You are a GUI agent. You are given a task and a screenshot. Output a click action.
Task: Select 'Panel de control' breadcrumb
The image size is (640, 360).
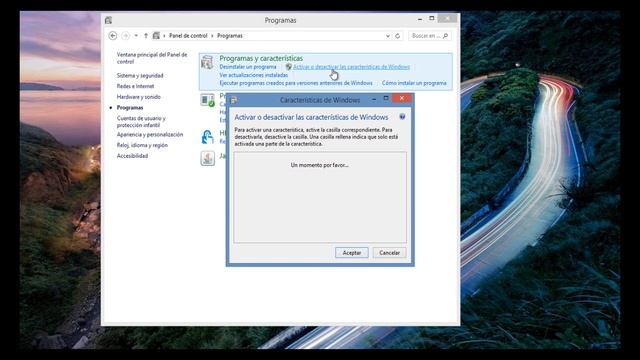(188, 36)
